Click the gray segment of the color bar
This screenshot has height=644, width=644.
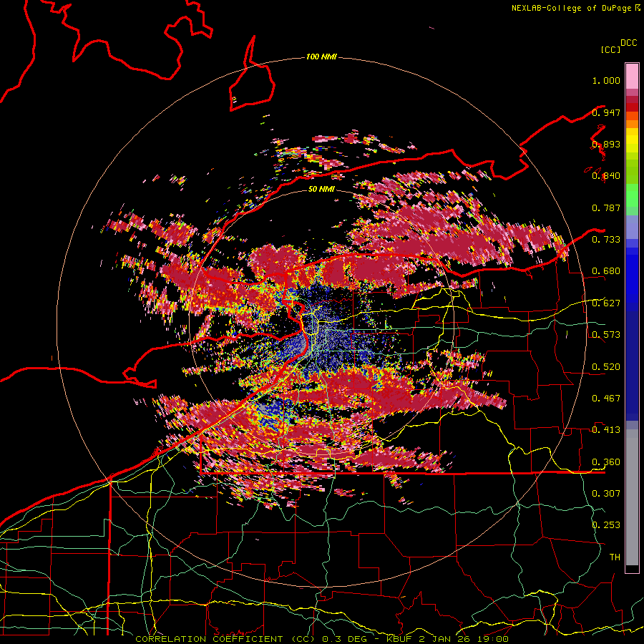click(632, 497)
